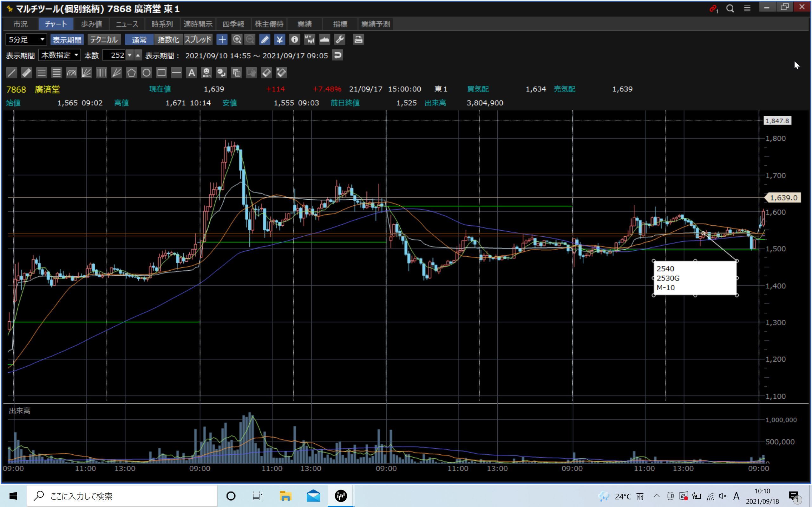Print the chart with printer icon
Screen dimensions: 812x507
point(358,40)
